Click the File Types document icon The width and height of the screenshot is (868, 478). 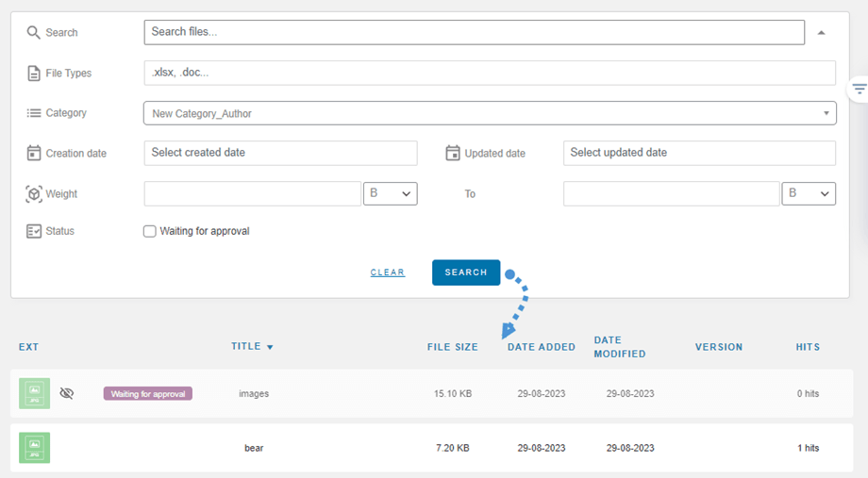34,73
